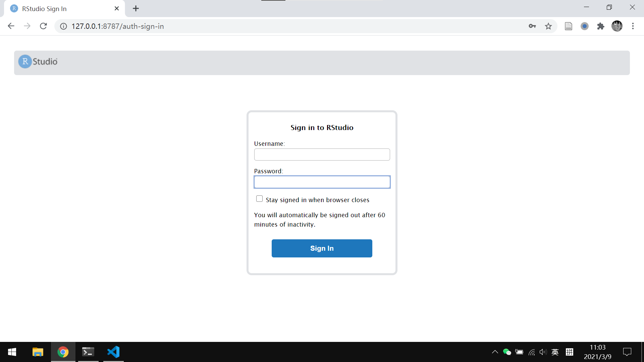The height and width of the screenshot is (362, 644).
Task: Minimize the Chrome window
Action: pyautogui.click(x=586, y=7)
